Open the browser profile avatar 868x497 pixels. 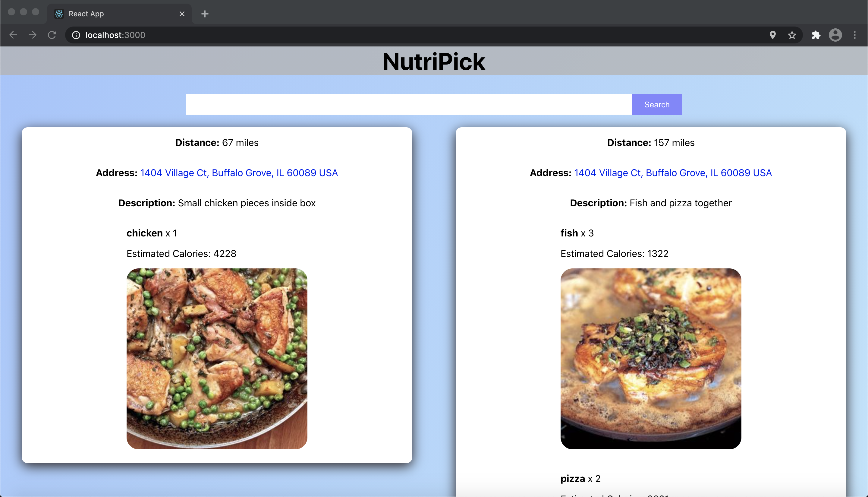pos(835,35)
